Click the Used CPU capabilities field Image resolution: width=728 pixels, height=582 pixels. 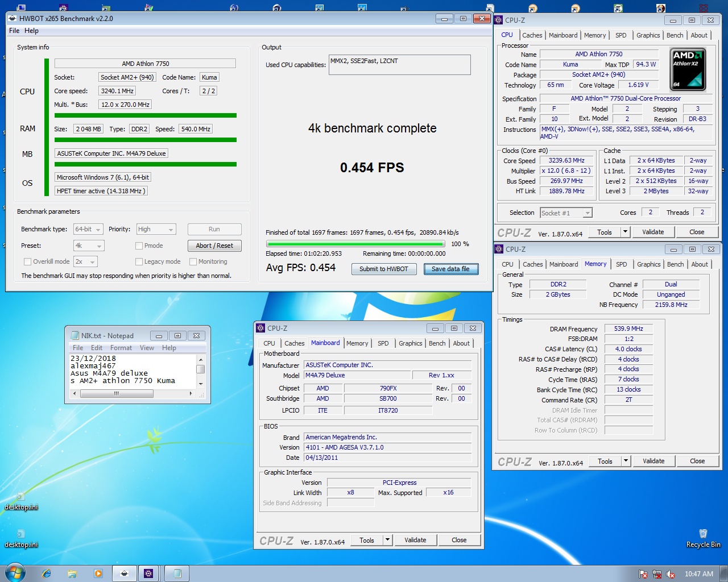[x=399, y=64]
